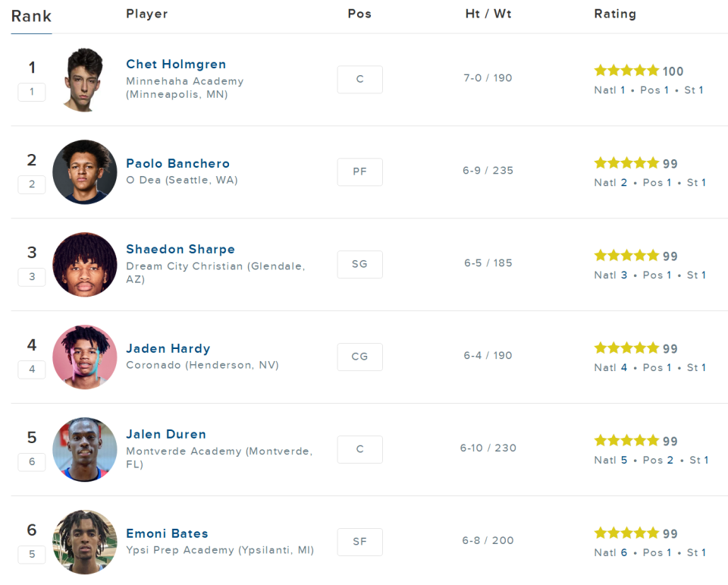The height and width of the screenshot is (585, 728).
Task: Click the SF position badge
Action: click(x=359, y=542)
